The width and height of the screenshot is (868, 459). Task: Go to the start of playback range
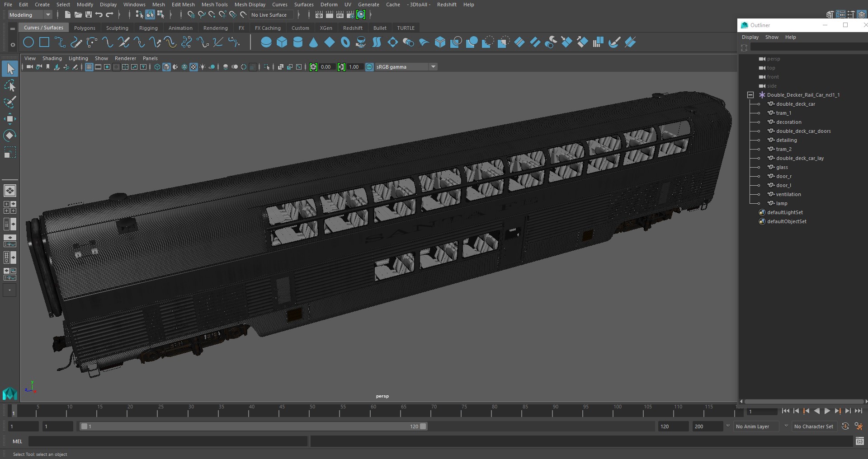pos(786,411)
